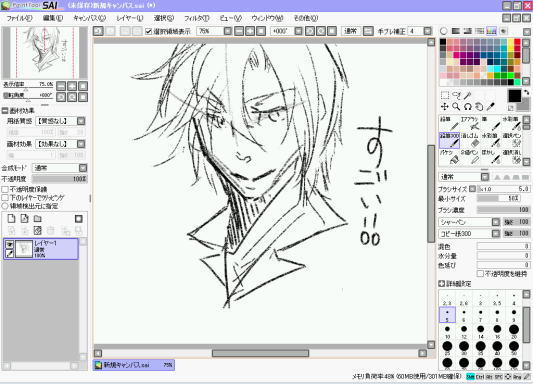Collapse the 画材効果 section
533x384 pixels.
(x=5, y=110)
